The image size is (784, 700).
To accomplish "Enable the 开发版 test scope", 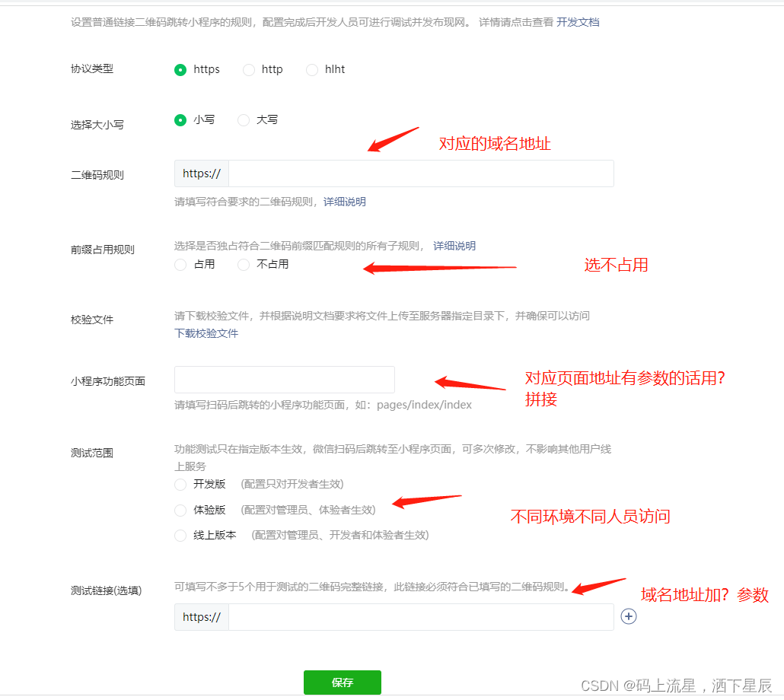I will coord(180,485).
